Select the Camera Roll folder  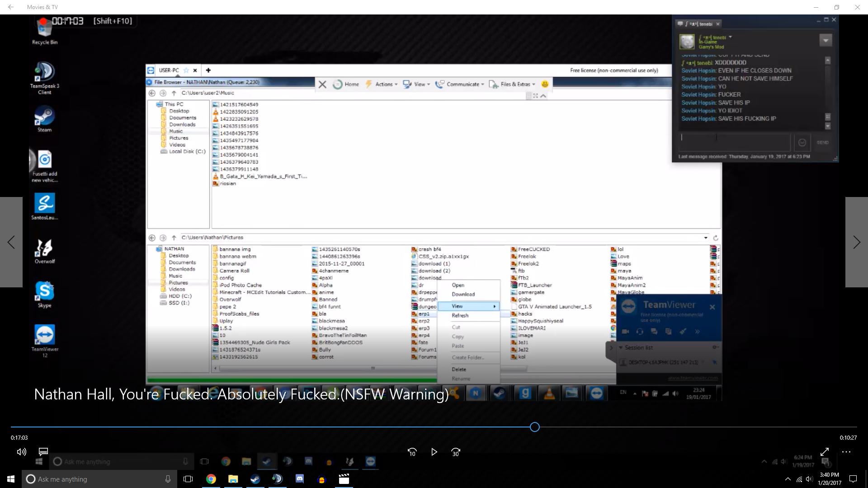231,271
